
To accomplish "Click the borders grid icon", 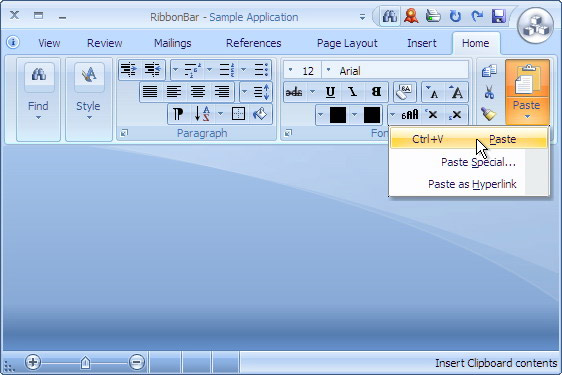I will (x=238, y=114).
